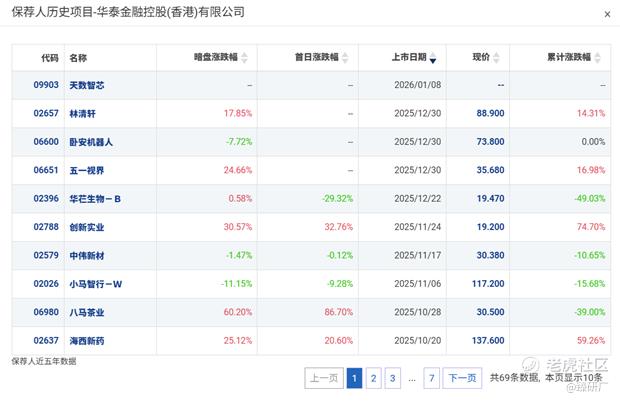Click listing date 2025/10/20

coord(418,340)
